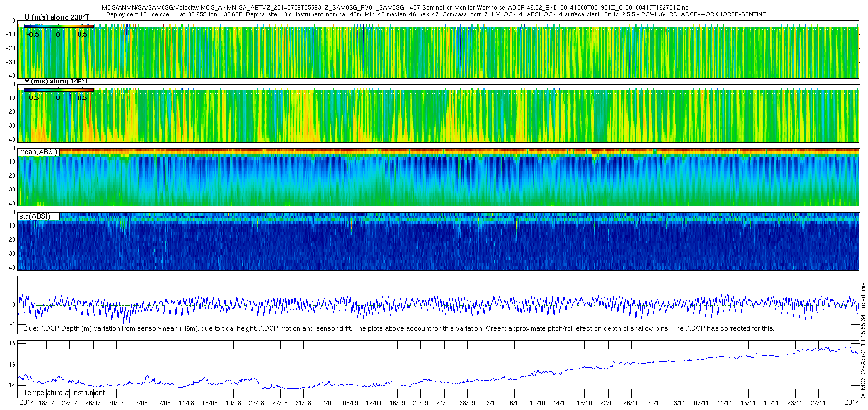Click the 'V (m/s) along 148°T' panel title
Image resolution: width=868 pixels, height=410 pixels.
(56, 81)
